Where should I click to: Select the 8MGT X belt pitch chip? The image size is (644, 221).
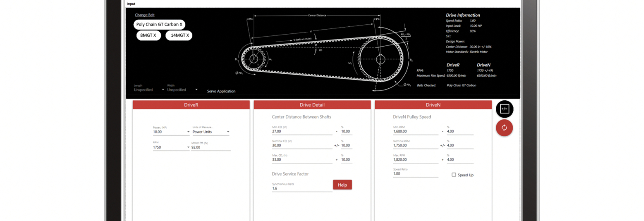tap(148, 35)
